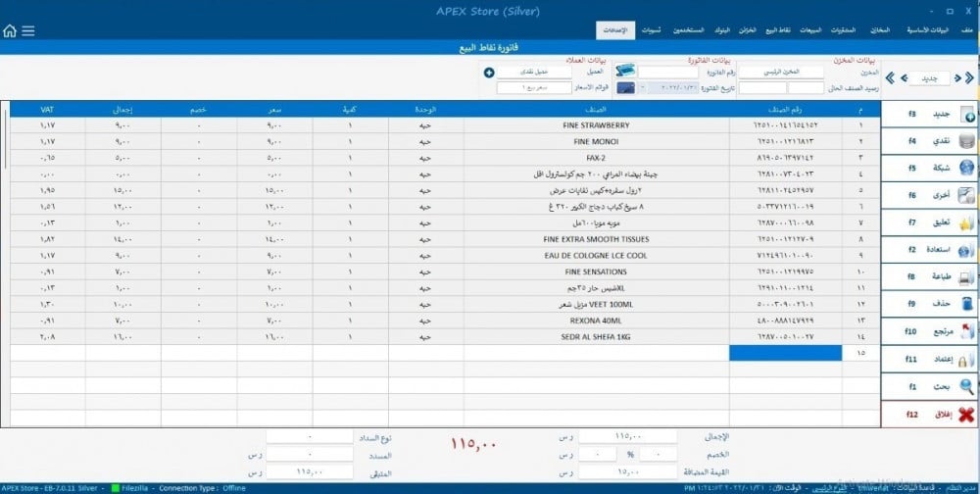Click the add customer plus icon
The image size is (980, 494).
(x=489, y=73)
